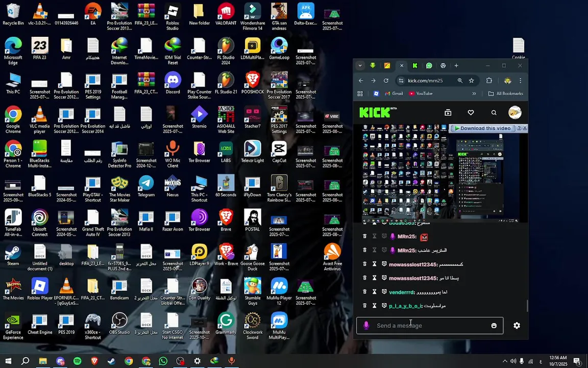The image size is (588, 368).
Task: Open the Gmail bookmark
Action: coord(394,94)
